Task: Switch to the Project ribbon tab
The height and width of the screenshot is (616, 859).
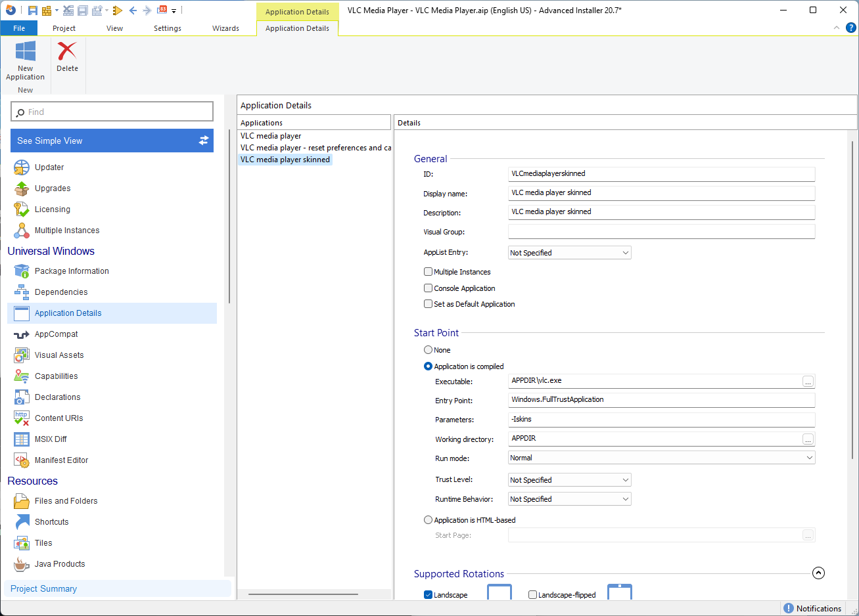Action: pyautogui.click(x=64, y=28)
